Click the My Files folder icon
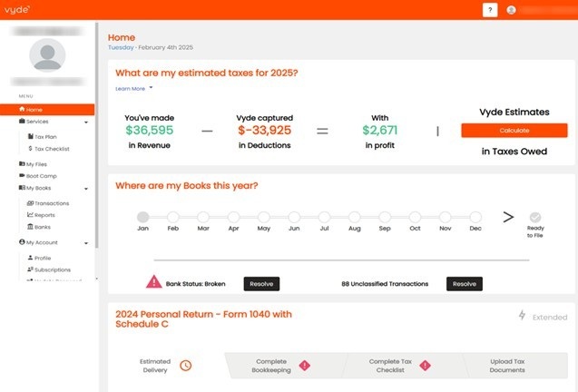Viewport: 578px width, 392px height. (22, 163)
